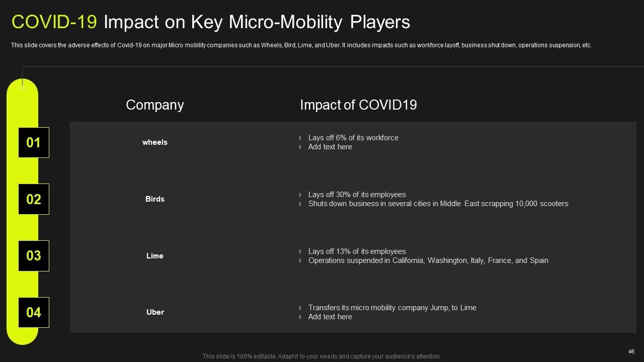
Task: Select "Transfers its micro mobility company Jump" text
Action: (392, 308)
